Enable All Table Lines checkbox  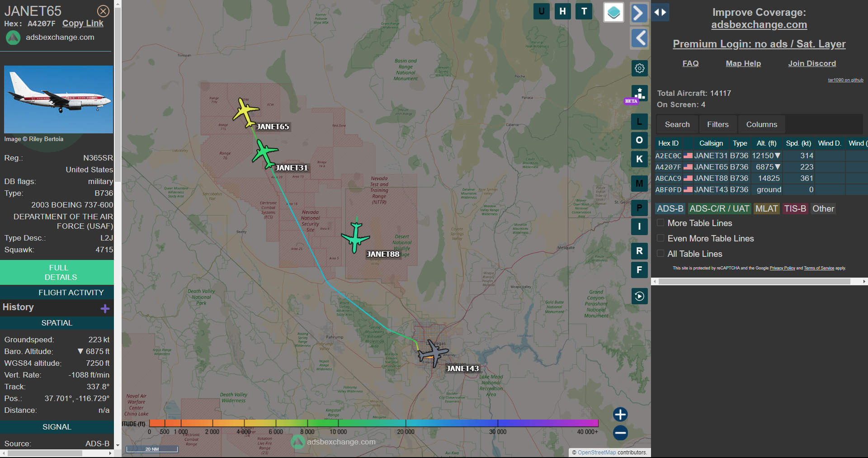click(x=660, y=254)
